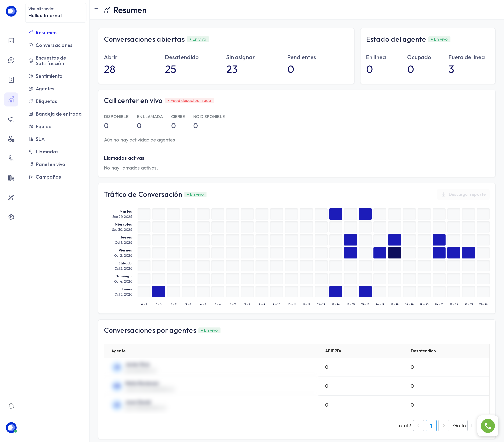Image resolution: width=504 pixels, height=442 pixels.
Task: Open the settings gear rail icon
Action: (x=11, y=217)
